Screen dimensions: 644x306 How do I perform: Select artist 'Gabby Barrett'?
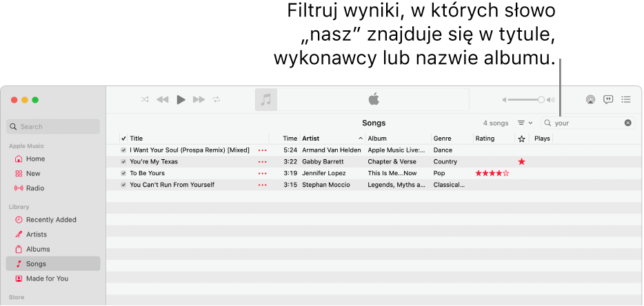pyautogui.click(x=323, y=162)
